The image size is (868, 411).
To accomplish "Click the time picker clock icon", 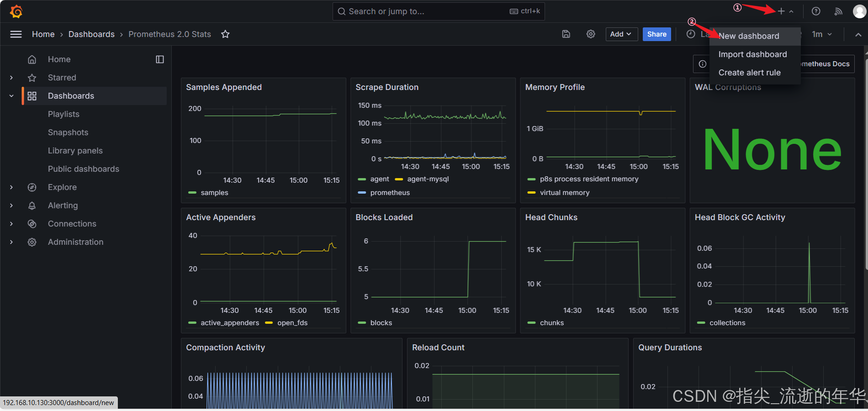I will pos(691,34).
